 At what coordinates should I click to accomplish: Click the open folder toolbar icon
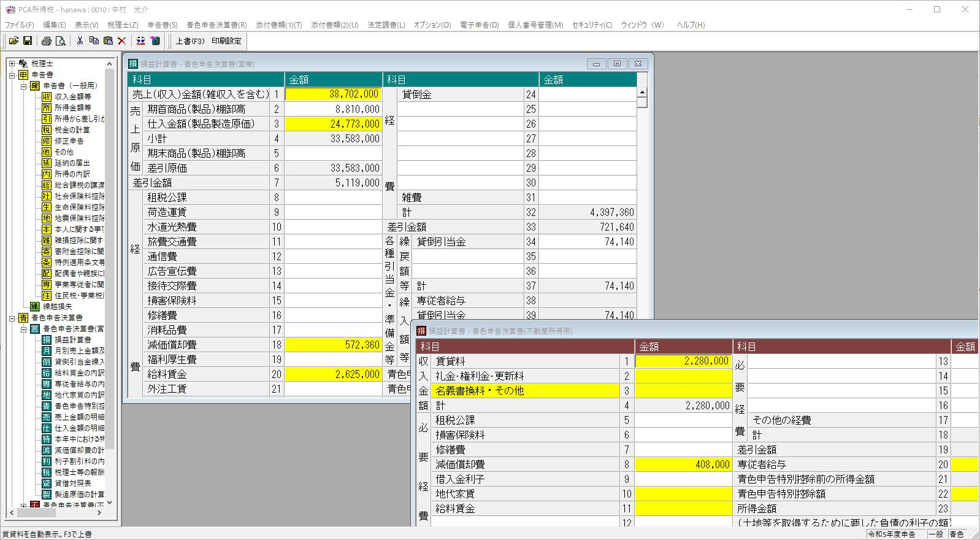[13, 40]
